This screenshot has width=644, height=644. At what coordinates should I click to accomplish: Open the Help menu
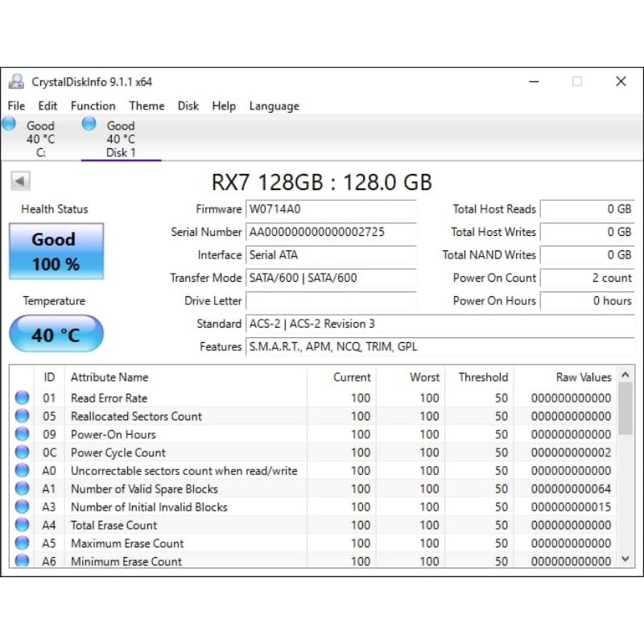(224, 105)
